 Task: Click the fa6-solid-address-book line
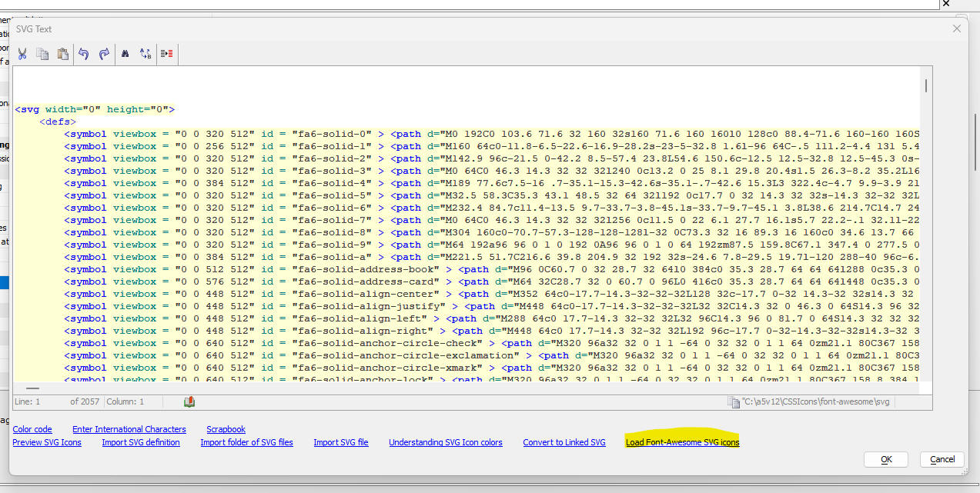[492, 269]
